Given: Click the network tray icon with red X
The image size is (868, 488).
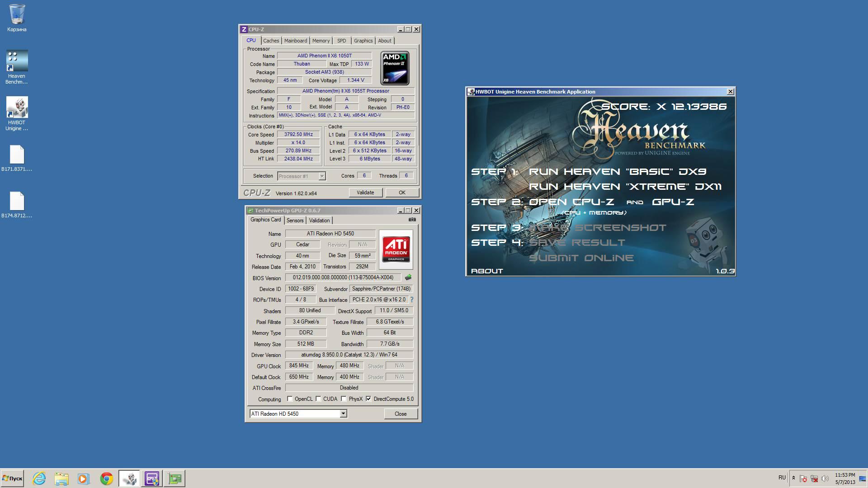Looking at the screenshot, I should point(814,479).
